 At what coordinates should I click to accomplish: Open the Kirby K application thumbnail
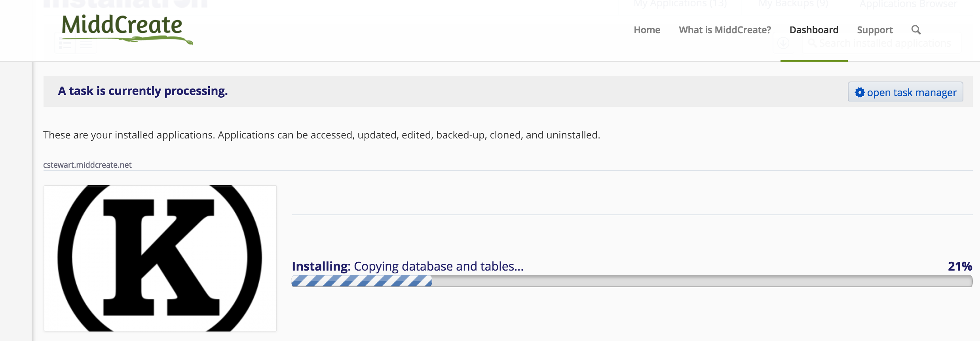point(160,258)
